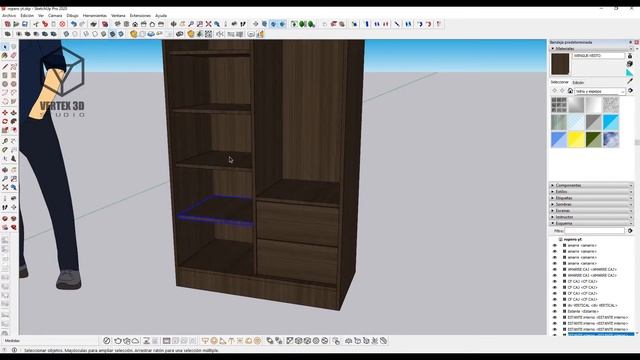
Task: Open the Ventana menu
Action: (118, 16)
